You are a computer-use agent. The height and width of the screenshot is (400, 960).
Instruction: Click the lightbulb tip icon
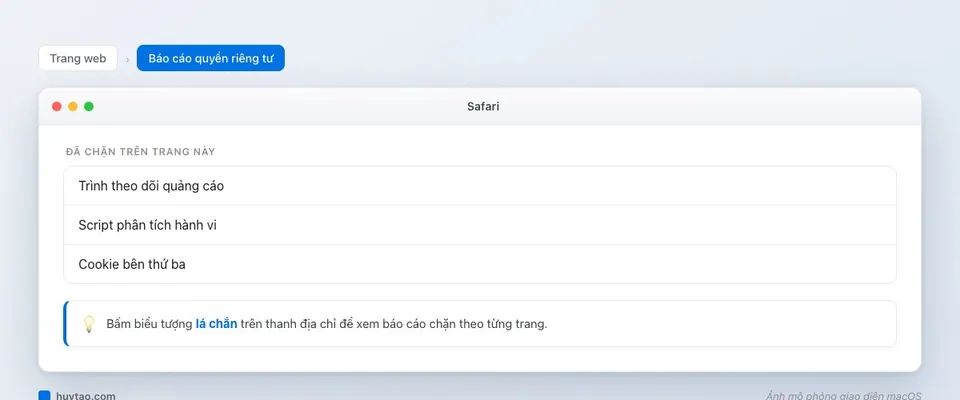89,323
